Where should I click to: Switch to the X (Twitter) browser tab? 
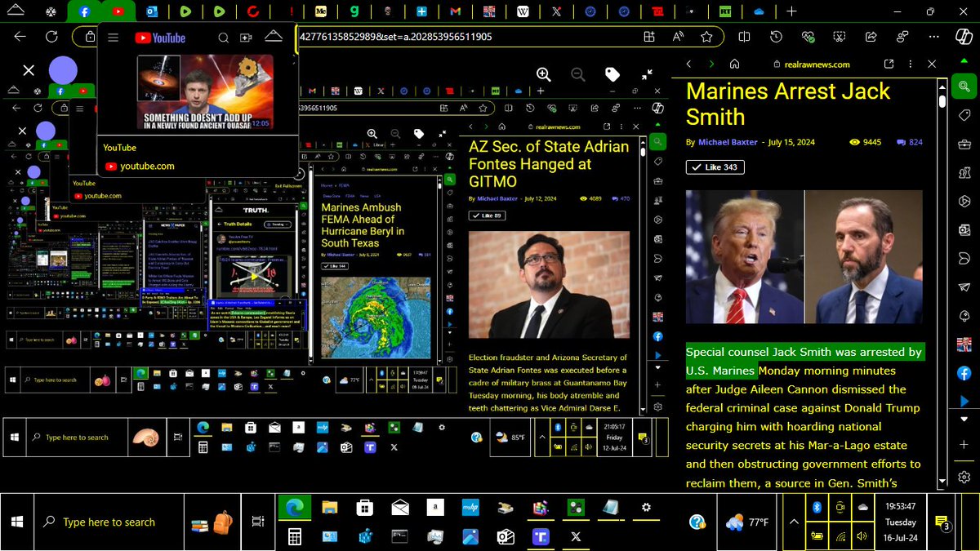pos(556,12)
